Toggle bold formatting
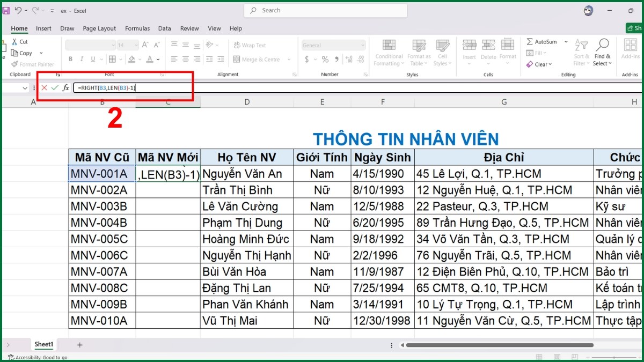The height and width of the screenshot is (362, 644). 70,58
